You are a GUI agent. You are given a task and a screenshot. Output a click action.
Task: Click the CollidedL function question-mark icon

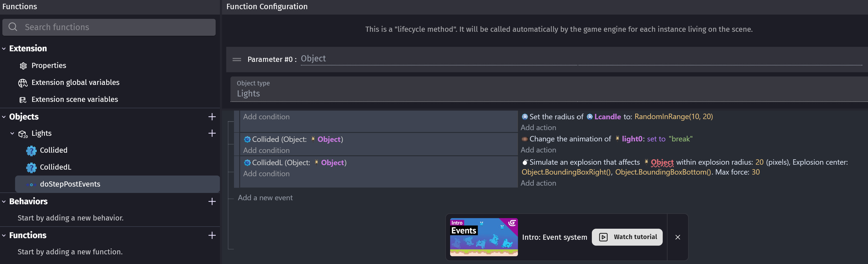(x=31, y=167)
